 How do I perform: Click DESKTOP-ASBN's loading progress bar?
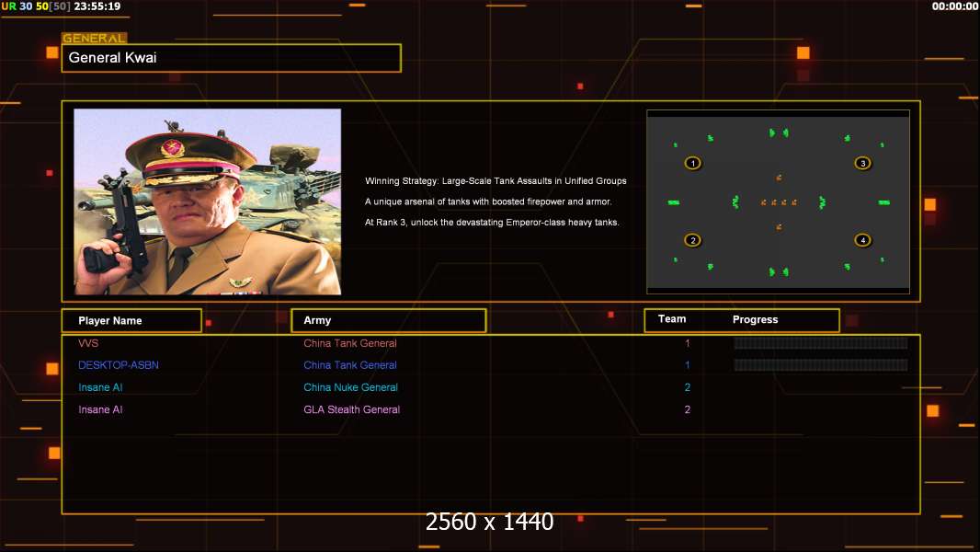821,365
